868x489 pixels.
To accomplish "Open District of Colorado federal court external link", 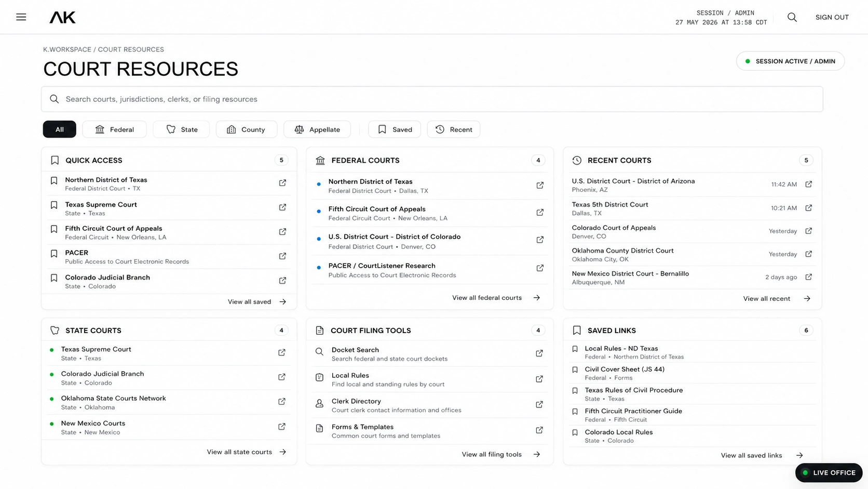I will click(540, 240).
